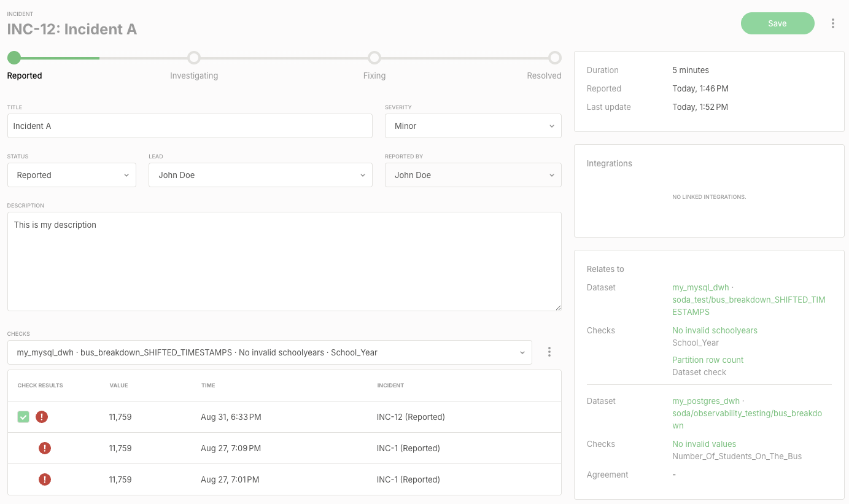Click INC-1 (Reported) in Aug 27, 7:01 PM row
The height and width of the screenshot is (504, 849).
(x=408, y=479)
